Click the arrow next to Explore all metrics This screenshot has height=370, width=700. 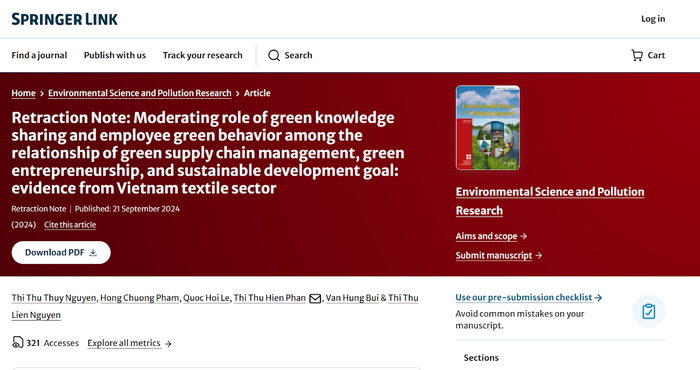pyautogui.click(x=168, y=344)
